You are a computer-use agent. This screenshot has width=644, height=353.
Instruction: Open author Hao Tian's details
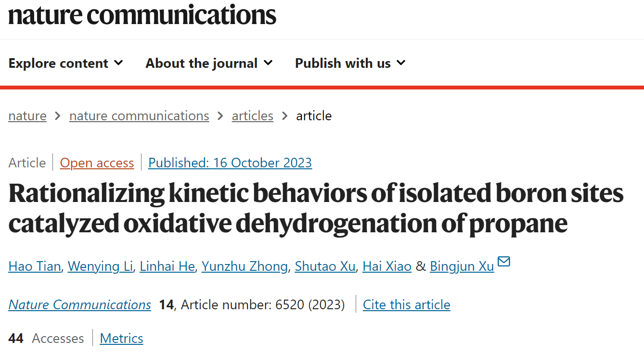coord(35,266)
